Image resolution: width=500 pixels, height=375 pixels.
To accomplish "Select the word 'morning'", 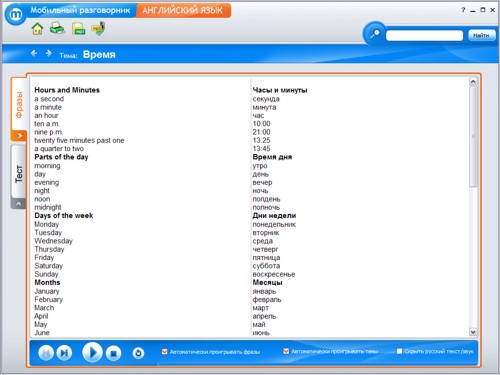I will [x=47, y=166].
